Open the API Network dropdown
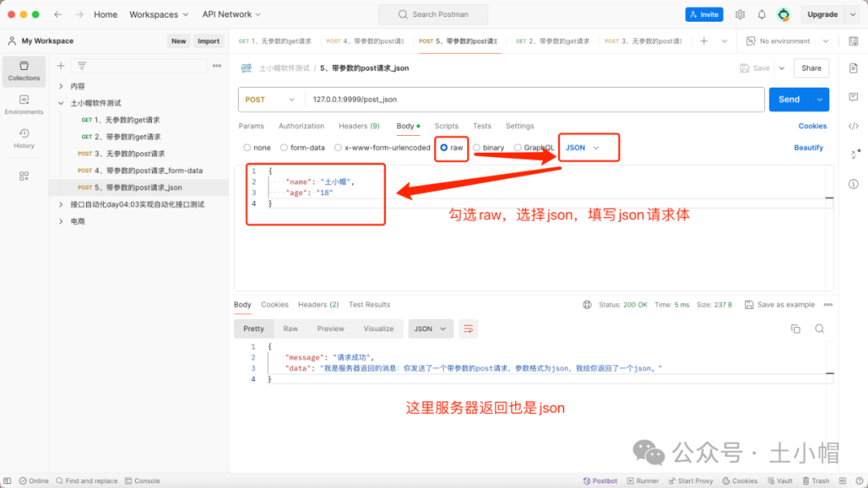Screen dimensions: 868x488 coord(231,14)
